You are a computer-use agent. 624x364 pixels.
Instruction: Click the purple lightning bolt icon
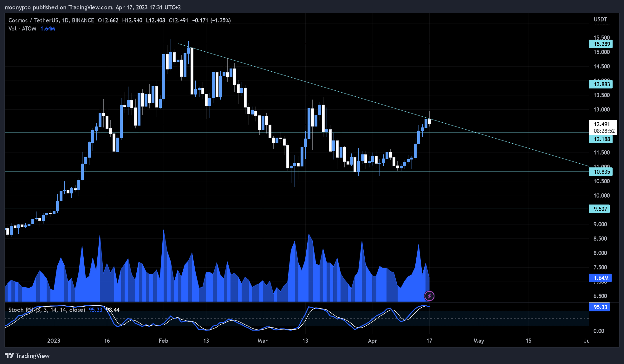pyautogui.click(x=429, y=296)
